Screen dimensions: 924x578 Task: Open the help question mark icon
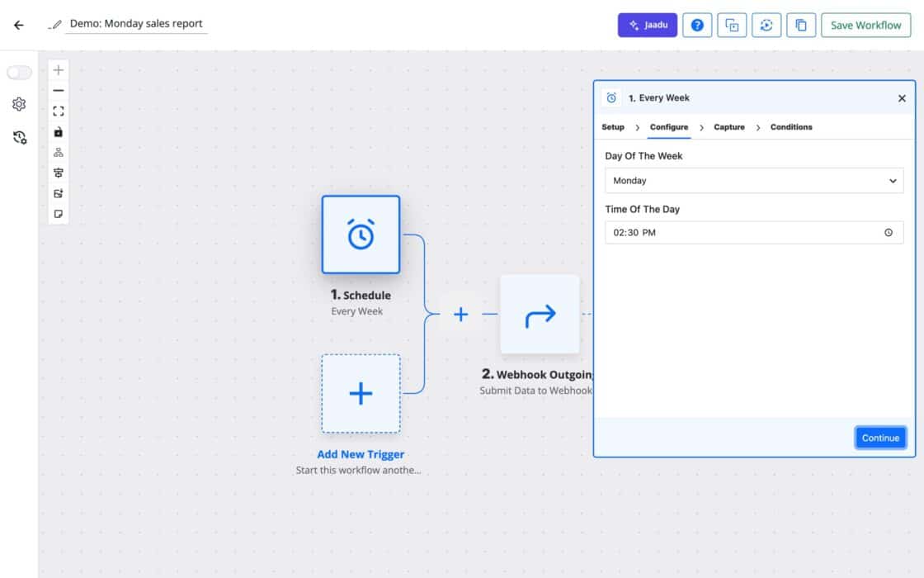click(696, 25)
